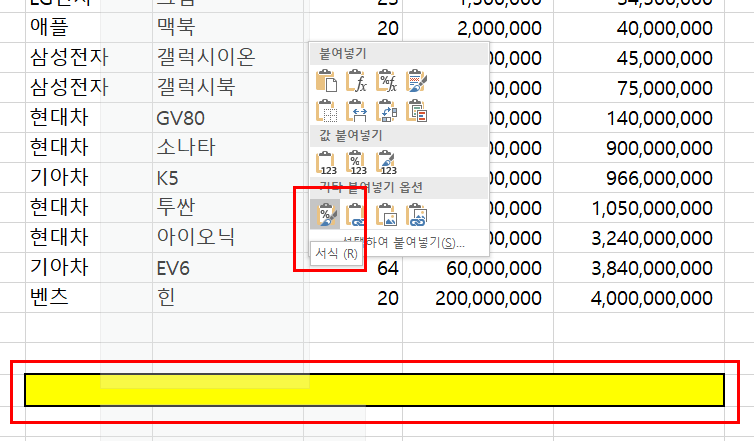Select the 갤럭시북 cell
The image size is (754, 441).
[228, 88]
